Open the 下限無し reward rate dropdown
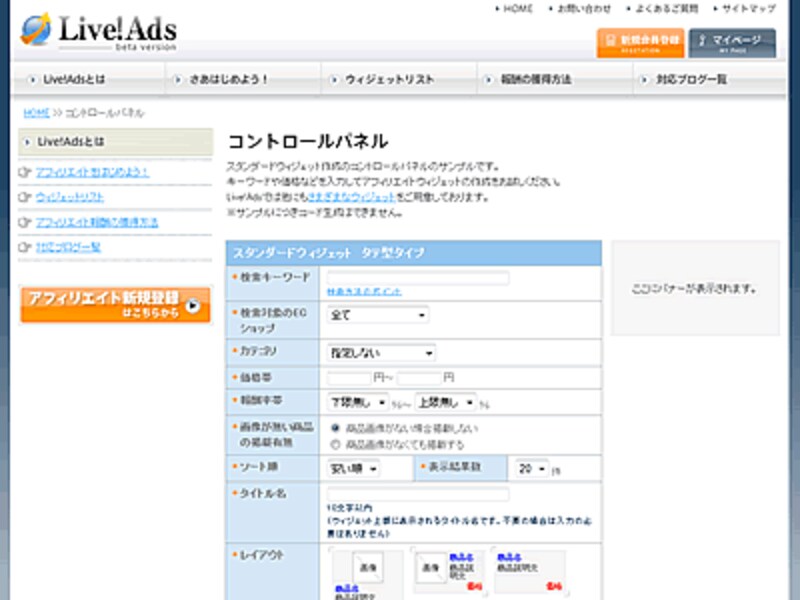 [358, 402]
